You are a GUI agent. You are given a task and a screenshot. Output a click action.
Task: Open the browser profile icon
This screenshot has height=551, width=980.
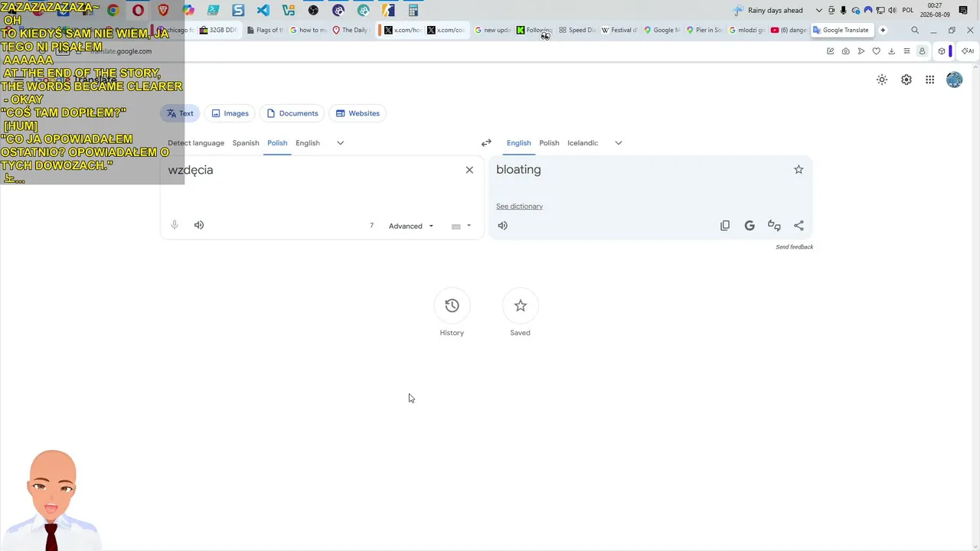922,51
